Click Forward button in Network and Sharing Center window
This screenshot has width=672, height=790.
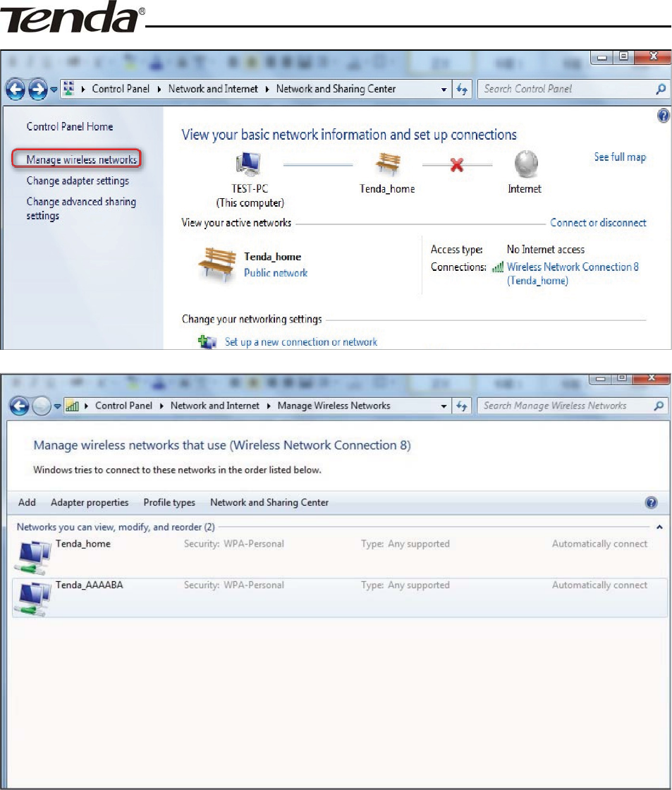(38, 90)
